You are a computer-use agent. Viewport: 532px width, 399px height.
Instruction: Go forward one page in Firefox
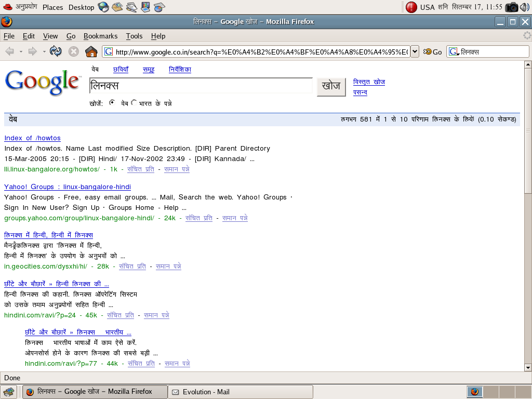pyautogui.click(x=33, y=51)
